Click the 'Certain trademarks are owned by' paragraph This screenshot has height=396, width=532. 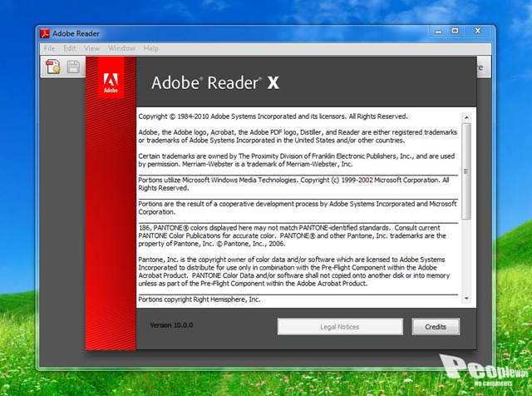[x=297, y=161]
